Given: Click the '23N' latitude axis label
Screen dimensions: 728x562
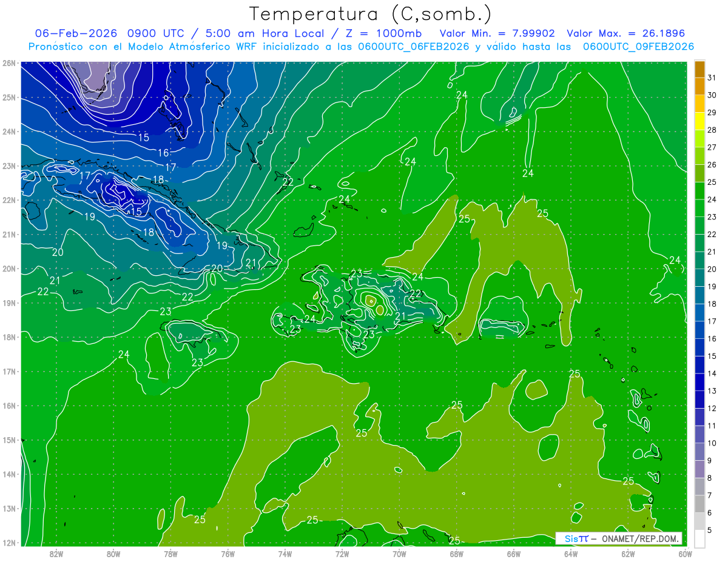Looking at the screenshot, I should (x=9, y=166).
